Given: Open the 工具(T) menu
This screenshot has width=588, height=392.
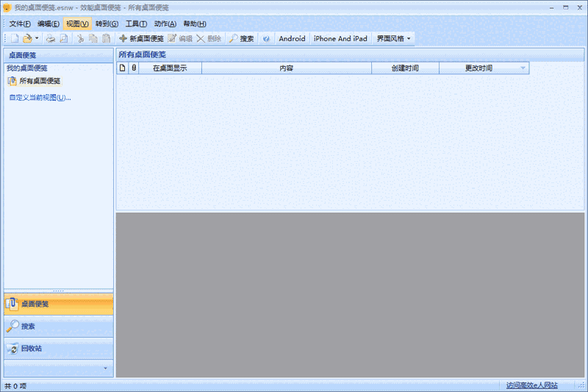Looking at the screenshot, I should coord(136,24).
